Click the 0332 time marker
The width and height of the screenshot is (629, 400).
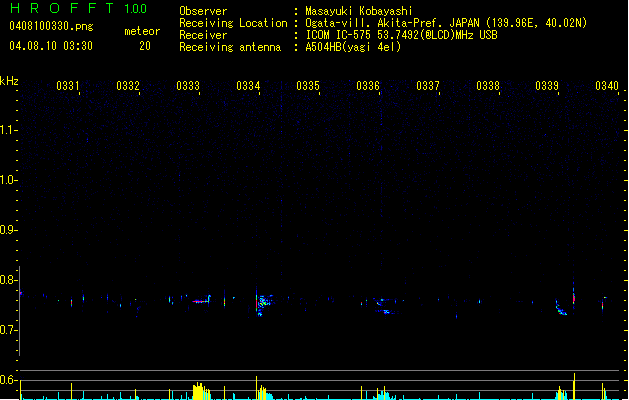pos(128,86)
